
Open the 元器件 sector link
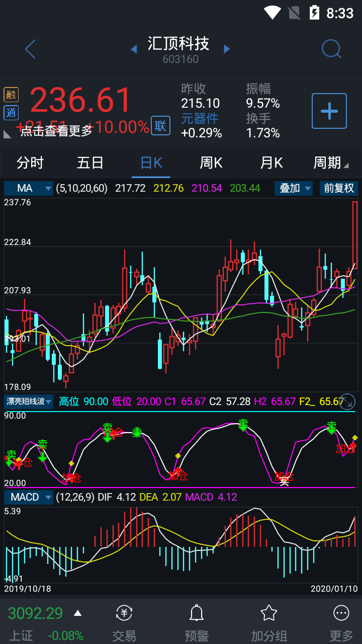click(200, 119)
